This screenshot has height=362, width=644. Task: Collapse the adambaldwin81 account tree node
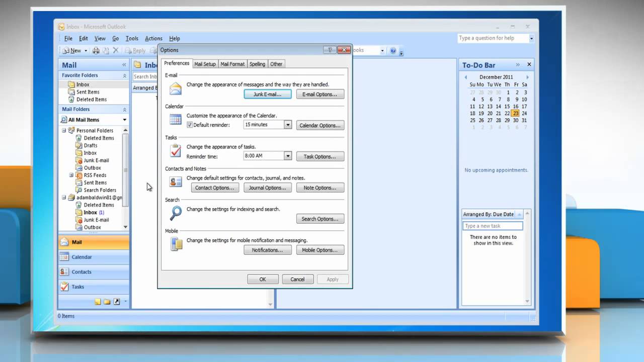point(64,198)
